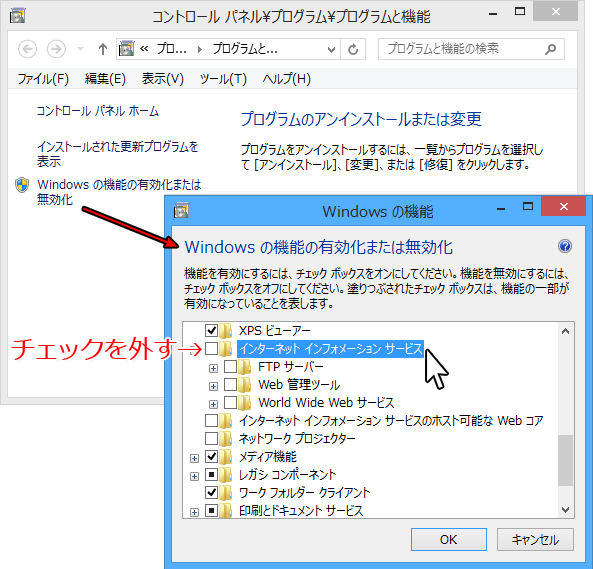Check ホスト可能な Web コア checkbox

[211, 420]
